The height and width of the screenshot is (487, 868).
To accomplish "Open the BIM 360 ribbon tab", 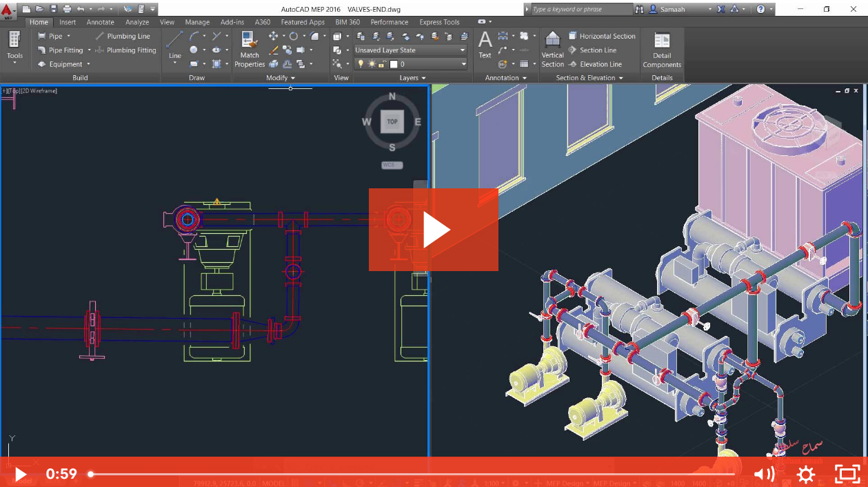I will 347,22.
